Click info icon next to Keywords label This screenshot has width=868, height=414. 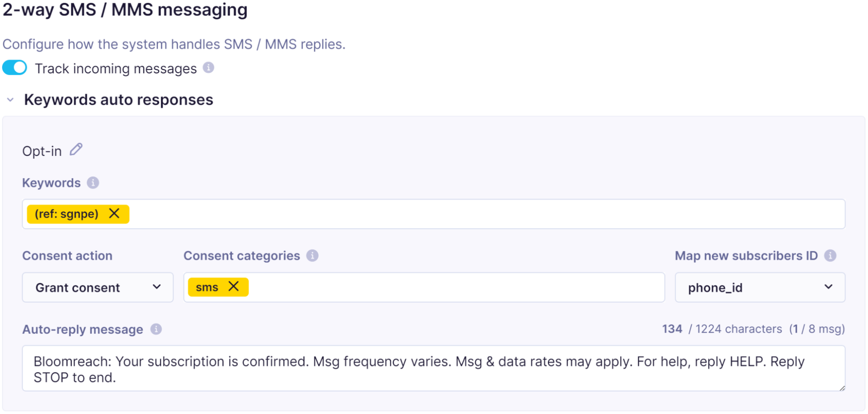(x=93, y=183)
